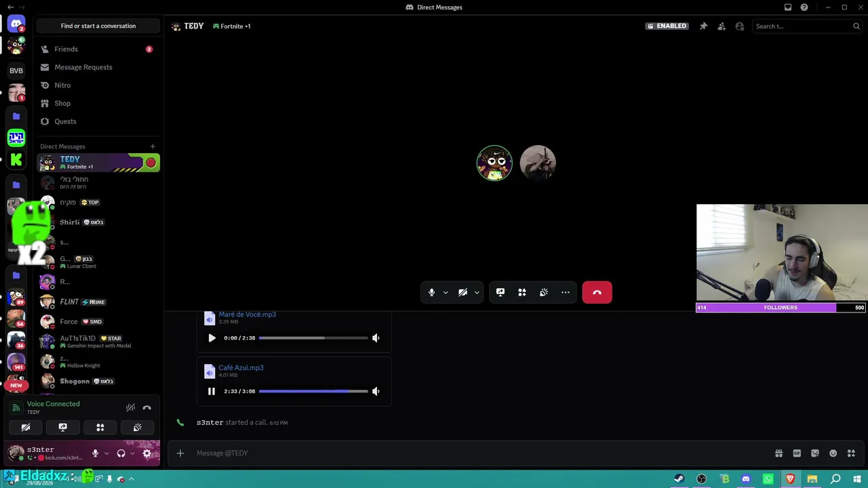Click Find or start a conversation
Viewport: 868px width, 488px height.
98,26
